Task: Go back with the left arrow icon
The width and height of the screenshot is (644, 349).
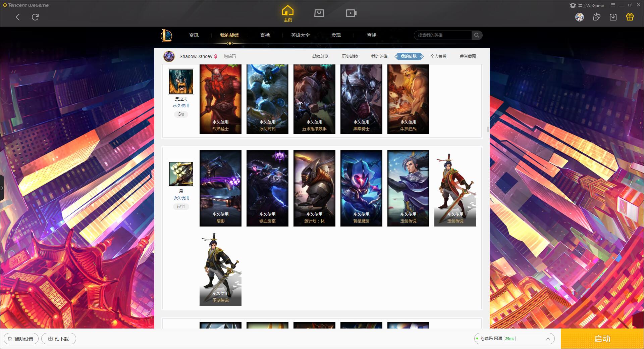Action: click(18, 17)
